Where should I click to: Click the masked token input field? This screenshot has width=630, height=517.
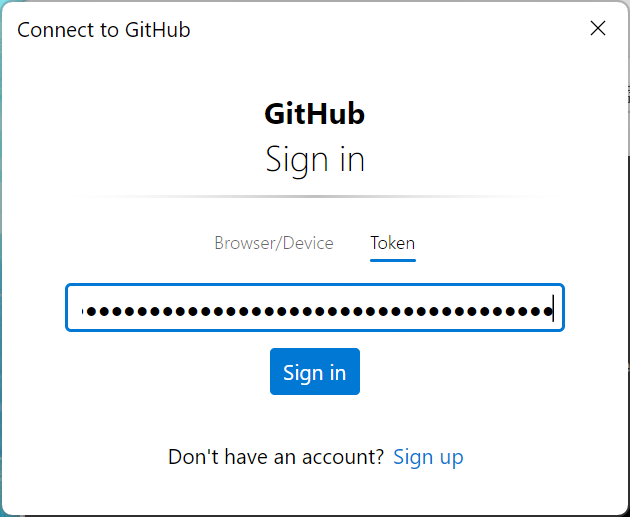point(315,309)
